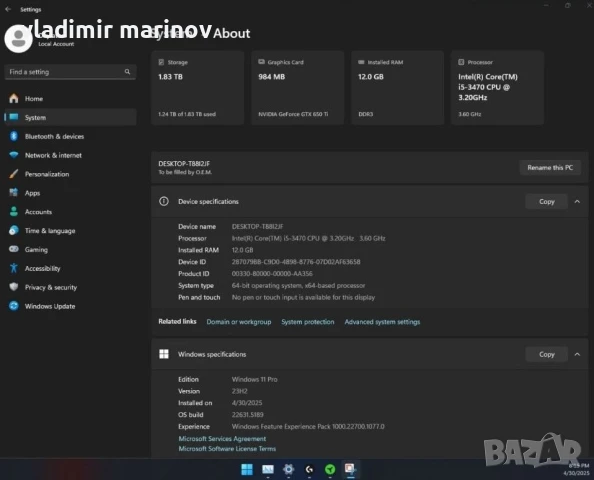Image resolution: width=594 pixels, height=480 pixels.
Task: Open Home in the sidebar
Action: pyautogui.click(x=70, y=99)
